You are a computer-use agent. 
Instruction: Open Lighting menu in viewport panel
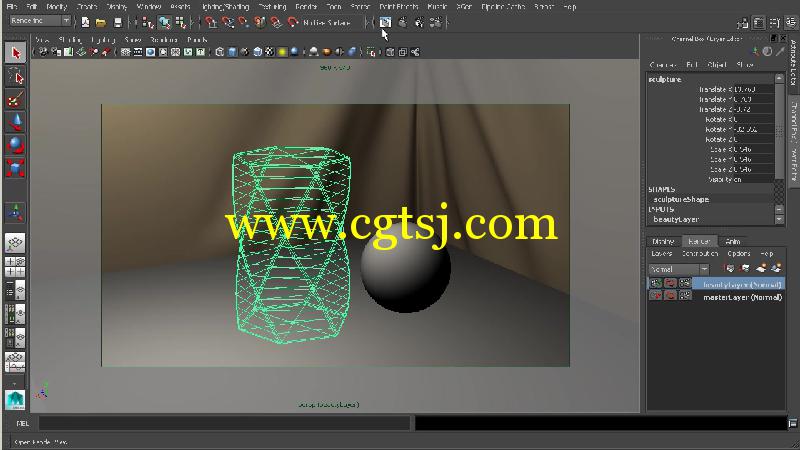coord(103,40)
